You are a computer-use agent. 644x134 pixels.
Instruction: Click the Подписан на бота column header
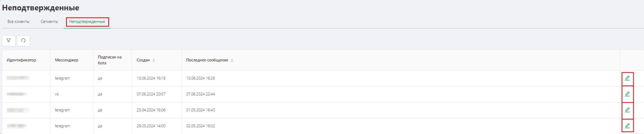click(x=110, y=60)
